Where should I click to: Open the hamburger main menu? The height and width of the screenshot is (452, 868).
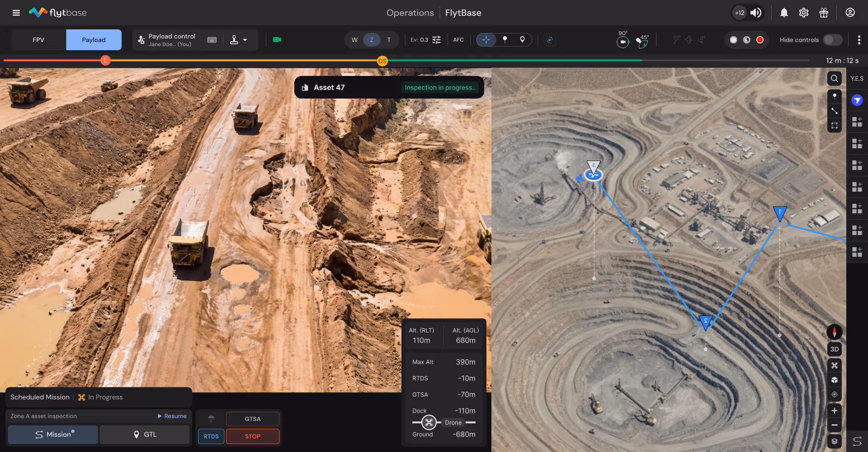tap(16, 13)
